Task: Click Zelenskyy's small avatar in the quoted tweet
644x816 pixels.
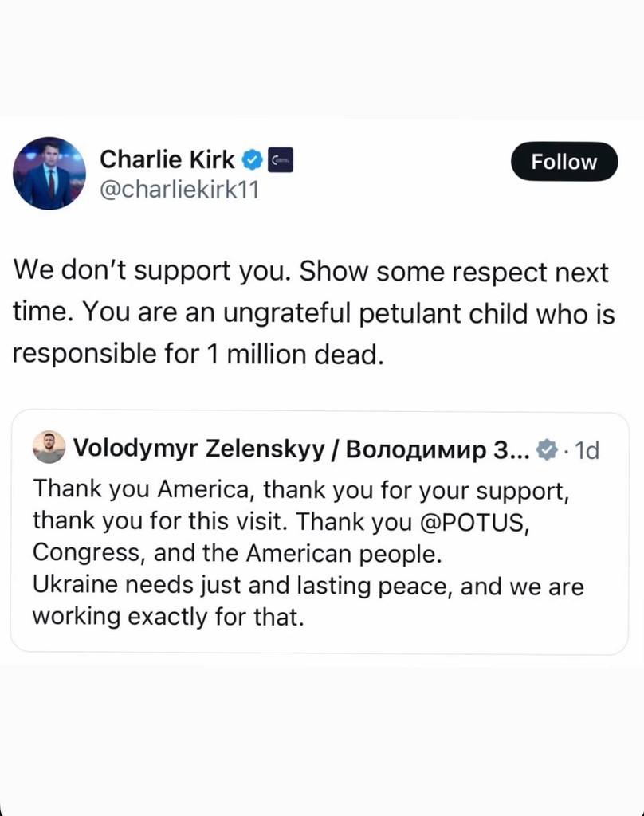Action: coord(48,448)
